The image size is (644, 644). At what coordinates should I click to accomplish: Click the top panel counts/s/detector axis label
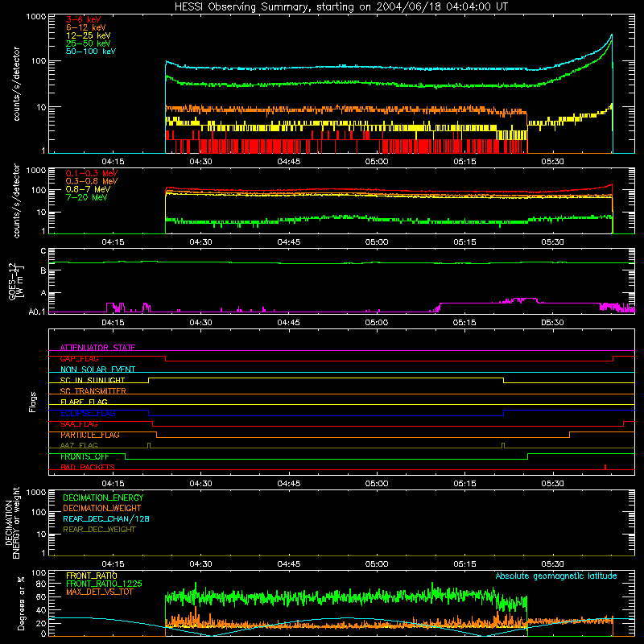[16, 84]
